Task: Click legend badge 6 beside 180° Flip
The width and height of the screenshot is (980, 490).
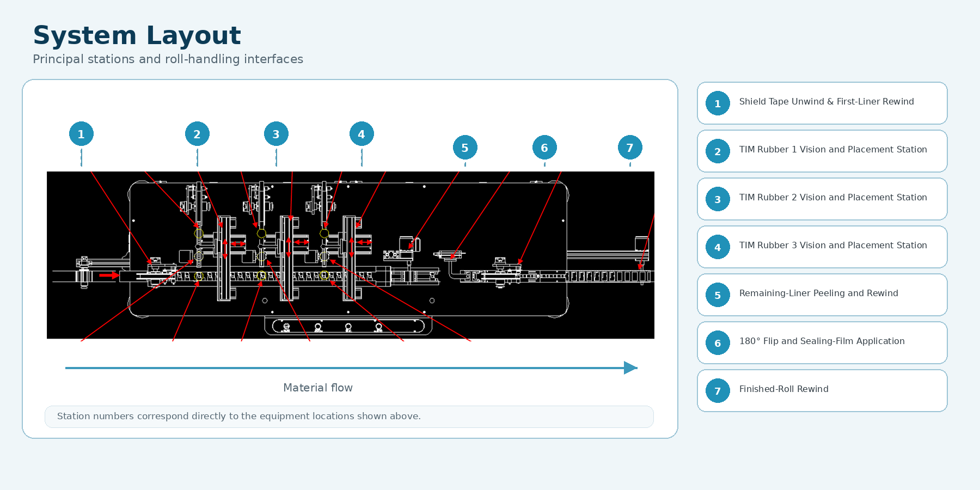Action: point(718,343)
